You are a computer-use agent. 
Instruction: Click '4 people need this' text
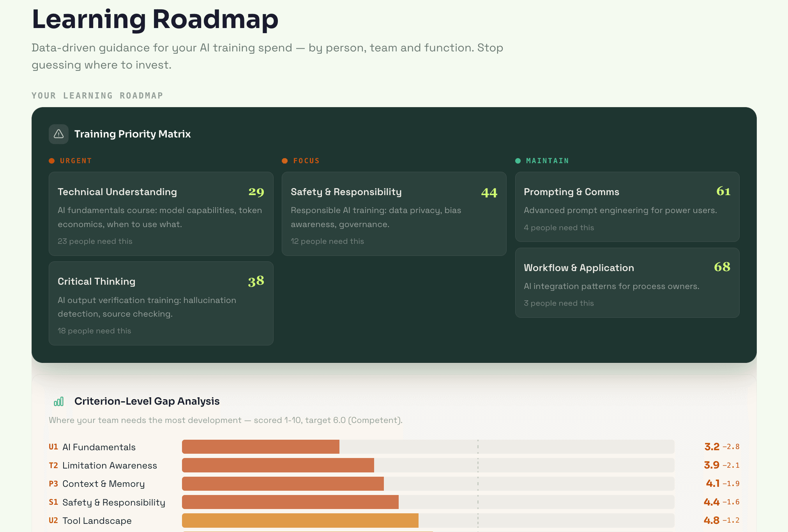pyautogui.click(x=559, y=228)
